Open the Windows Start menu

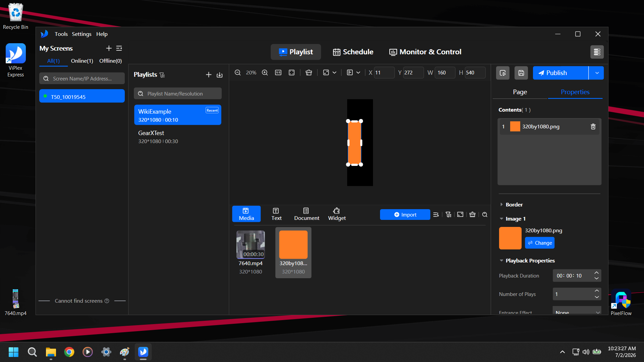14,352
